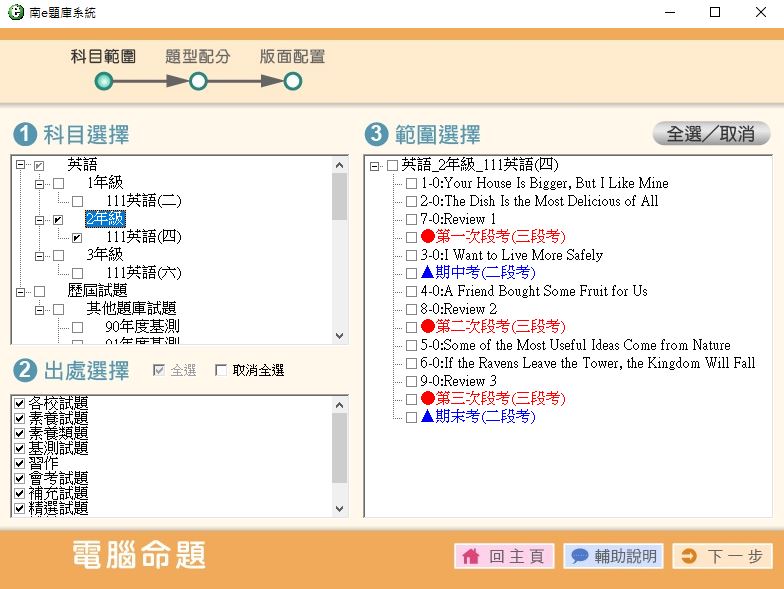Viewport: 784px width, 589px height.
Task: Click the arrow icon on 下一步
Action: 689,556
